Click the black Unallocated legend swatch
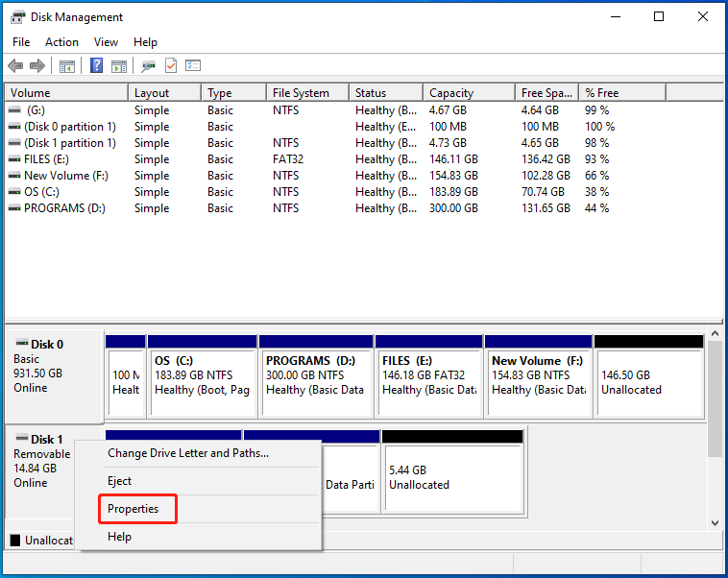Image resolution: width=728 pixels, height=578 pixels. point(15,541)
